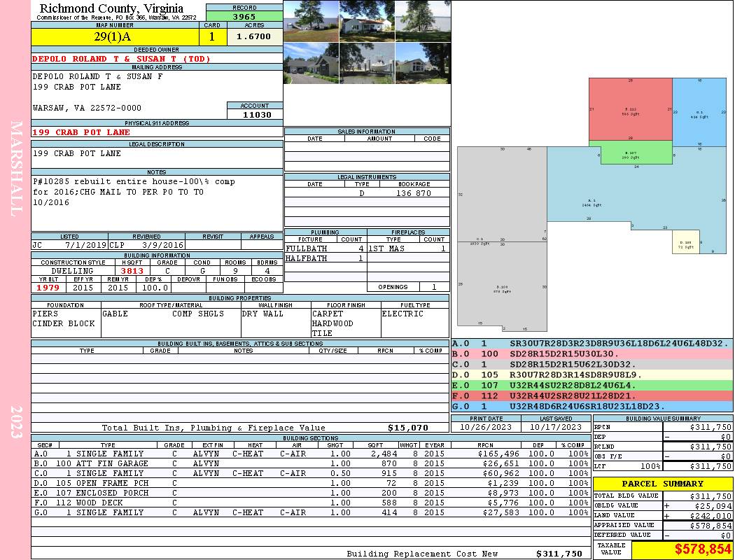Click the MARSHALL district label on sidebar
Image resolution: width=735 pixels, height=560 pixels.
[x=16, y=169]
